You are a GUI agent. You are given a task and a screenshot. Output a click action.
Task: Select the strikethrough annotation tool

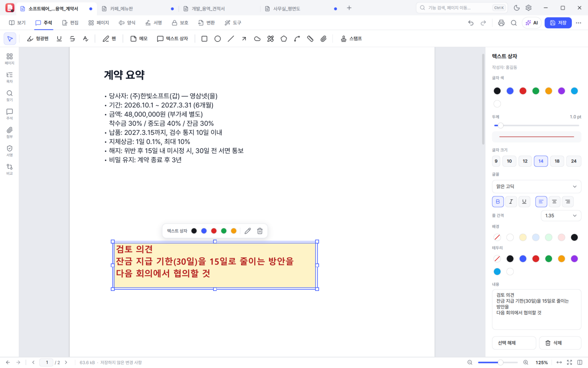(72, 39)
